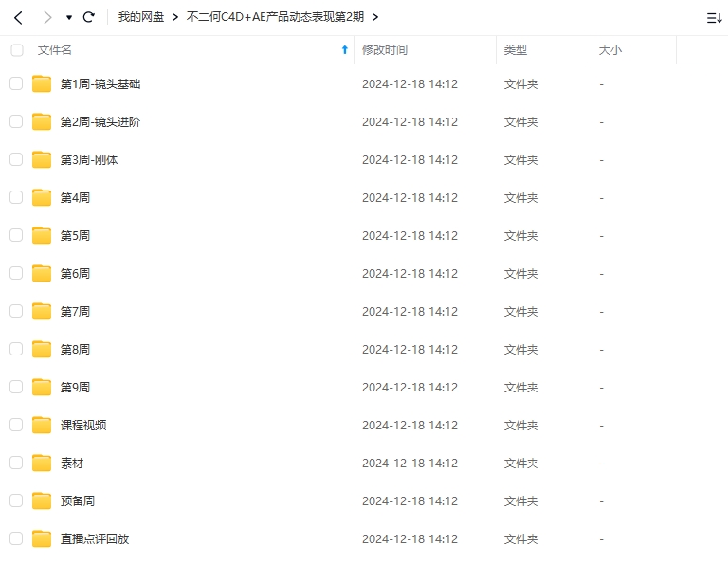
Task: Click the forward navigation arrow
Action: click(46, 17)
